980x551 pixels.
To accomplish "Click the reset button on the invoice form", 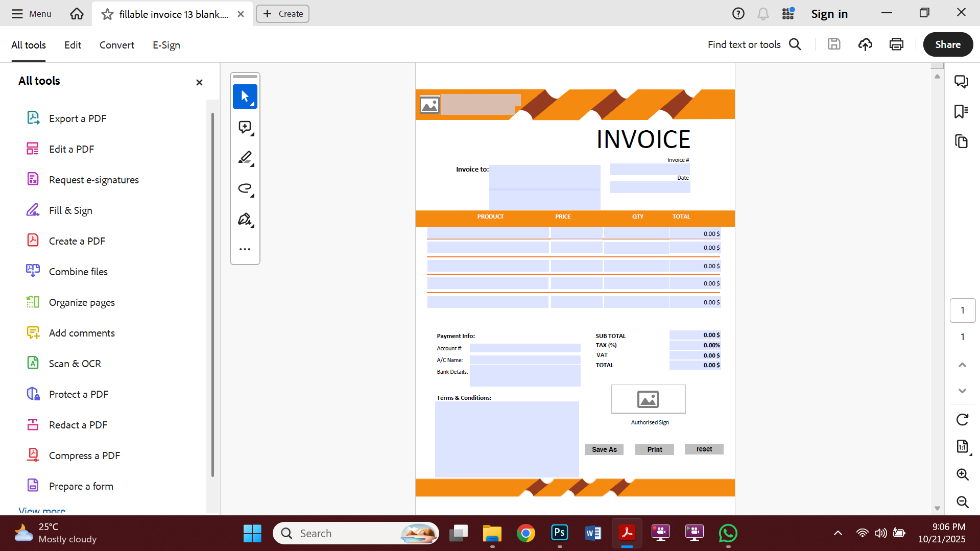I will pyautogui.click(x=703, y=449).
